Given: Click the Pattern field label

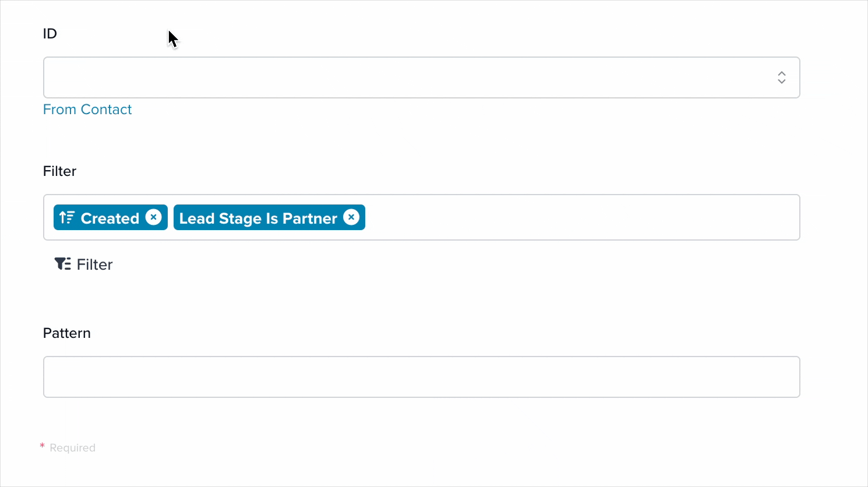Looking at the screenshot, I should (x=67, y=333).
